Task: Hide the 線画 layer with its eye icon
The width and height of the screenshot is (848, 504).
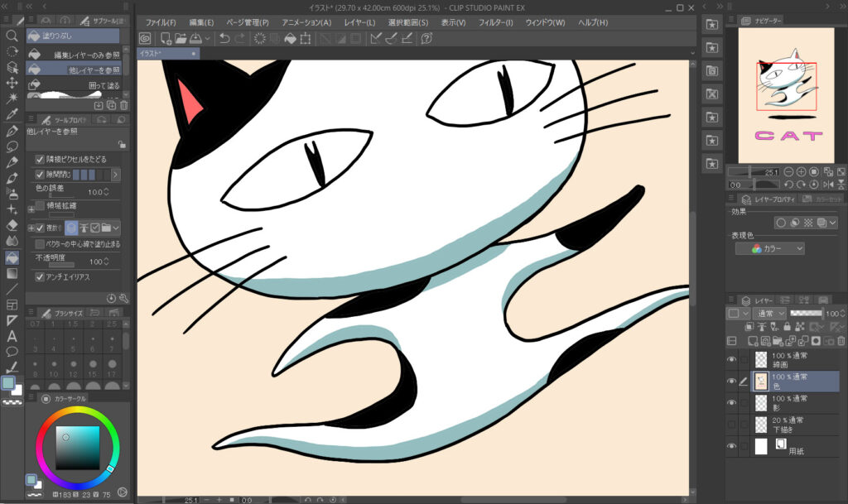Action: (732, 359)
